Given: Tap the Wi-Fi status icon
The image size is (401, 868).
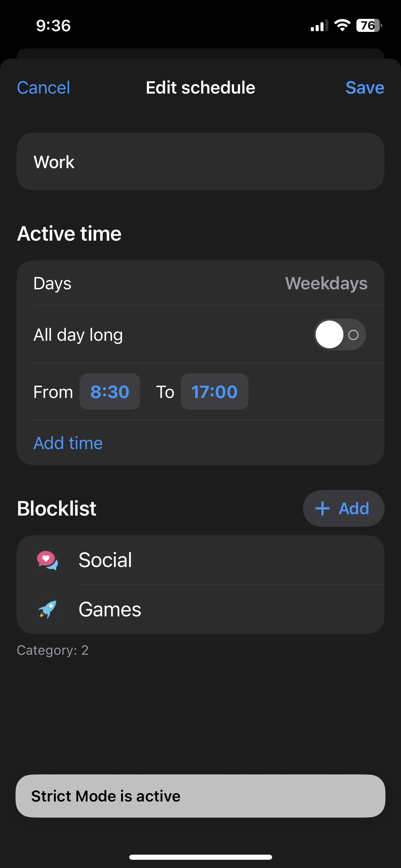Looking at the screenshot, I should pos(342,25).
